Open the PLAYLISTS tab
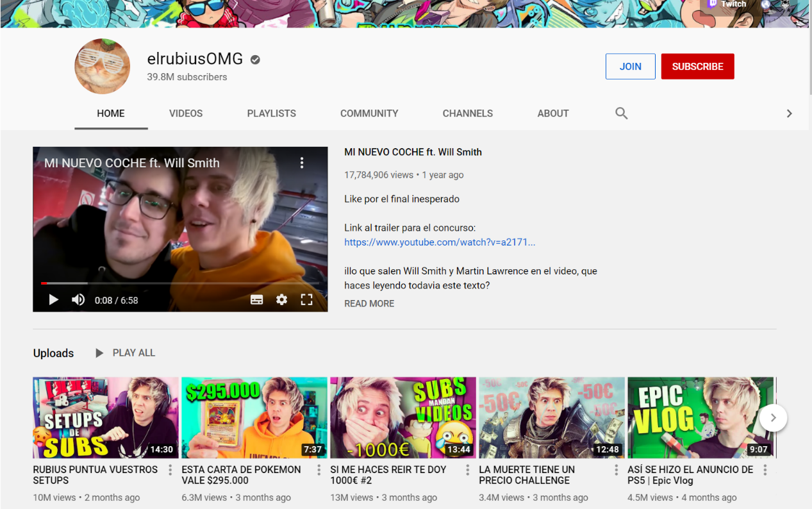812x509 pixels. [x=272, y=113]
